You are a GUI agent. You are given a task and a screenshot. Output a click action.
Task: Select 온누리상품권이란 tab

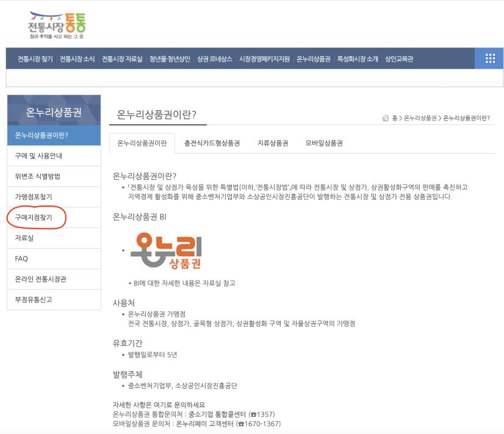[142, 143]
